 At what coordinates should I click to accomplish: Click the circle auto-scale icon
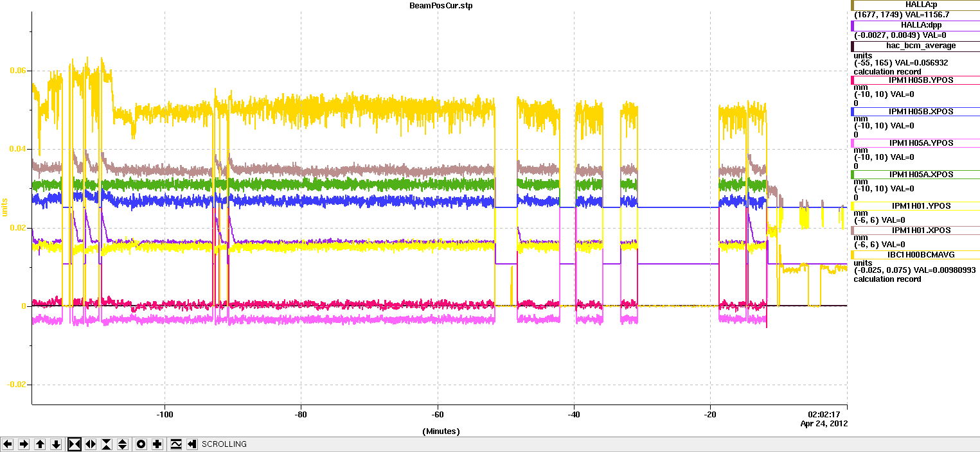click(x=141, y=444)
